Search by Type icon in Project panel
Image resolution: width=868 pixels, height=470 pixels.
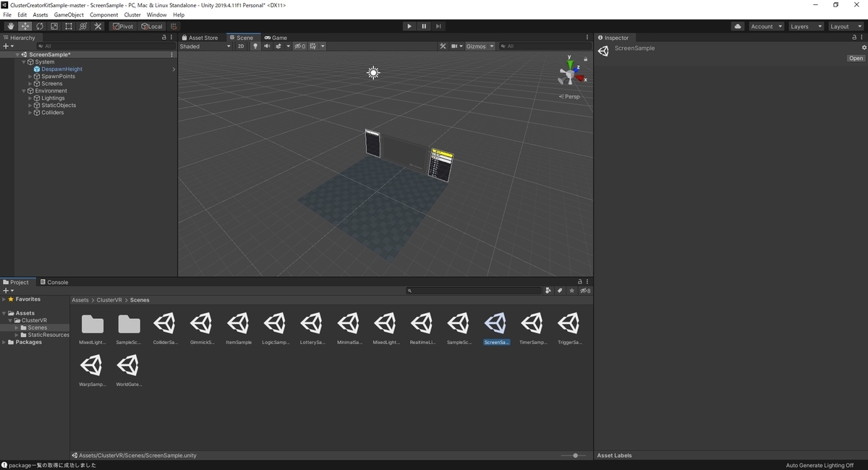(x=548, y=291)
